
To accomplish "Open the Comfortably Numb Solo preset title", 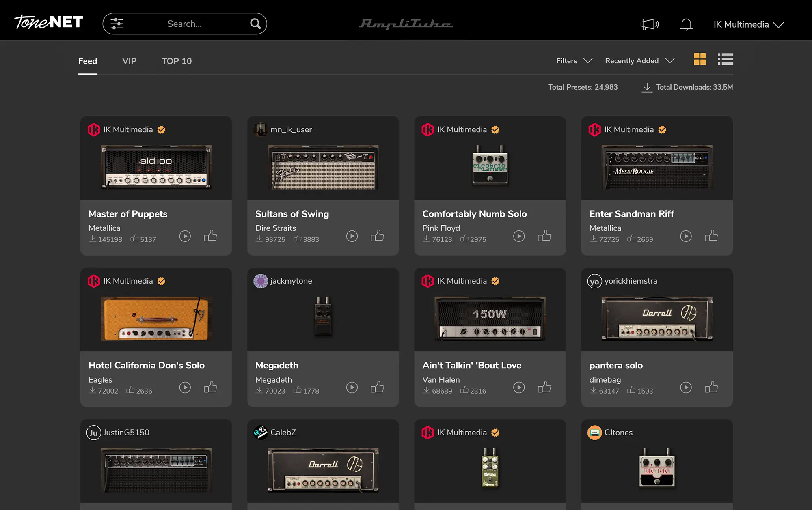I will [474, 214].
